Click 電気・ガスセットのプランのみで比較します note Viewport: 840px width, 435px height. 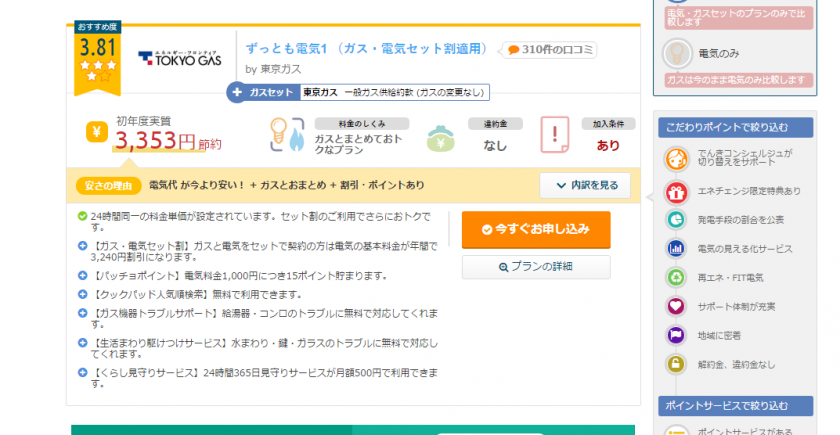[x=739, y=18]
